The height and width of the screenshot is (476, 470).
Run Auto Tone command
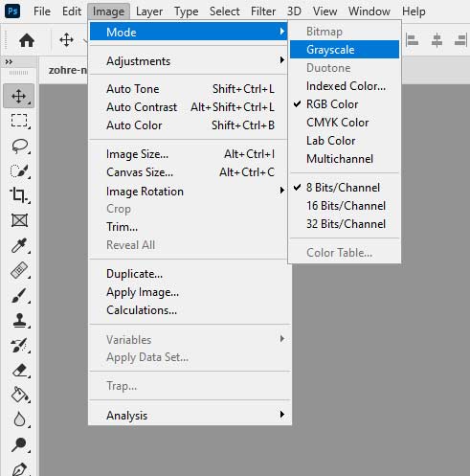(x=190, y=88)
